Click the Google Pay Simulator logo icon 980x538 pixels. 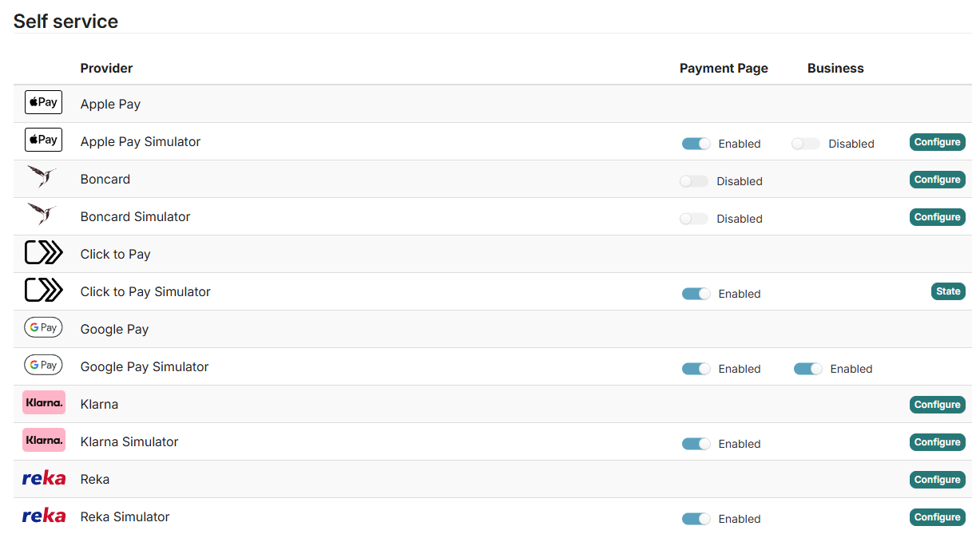[x=43, y=366]
